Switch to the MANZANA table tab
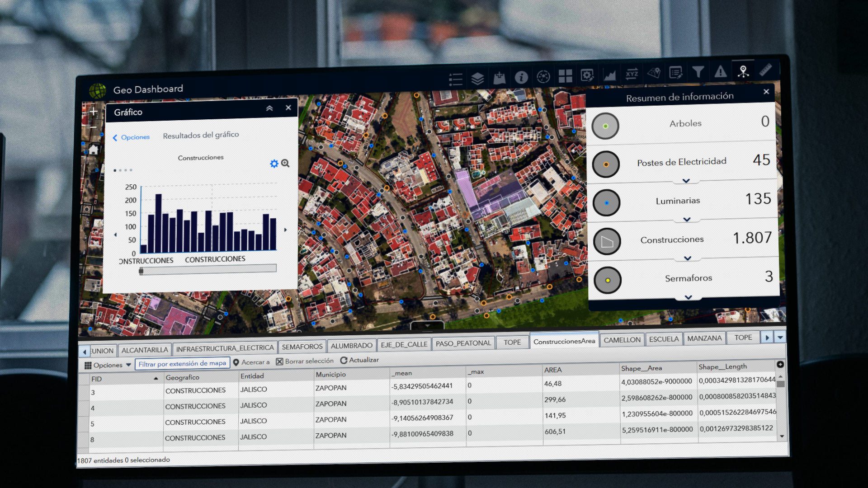Screen dimensions: 868x488 click(x=704, y=338)
